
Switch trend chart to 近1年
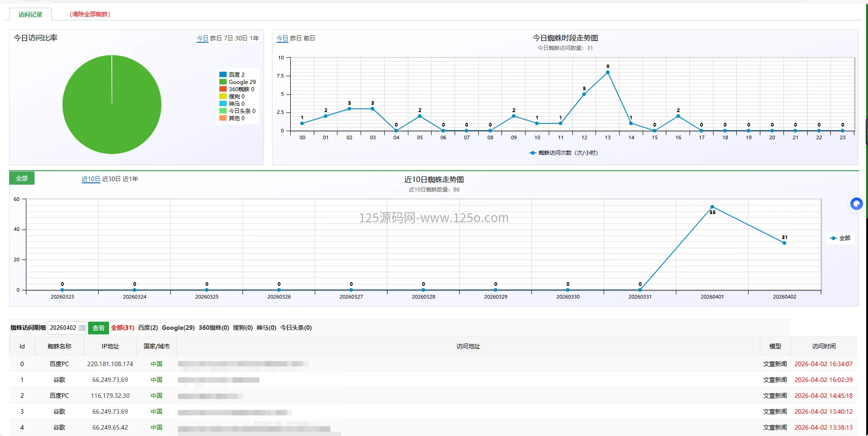pyautogui.click(x=130, y=179)
